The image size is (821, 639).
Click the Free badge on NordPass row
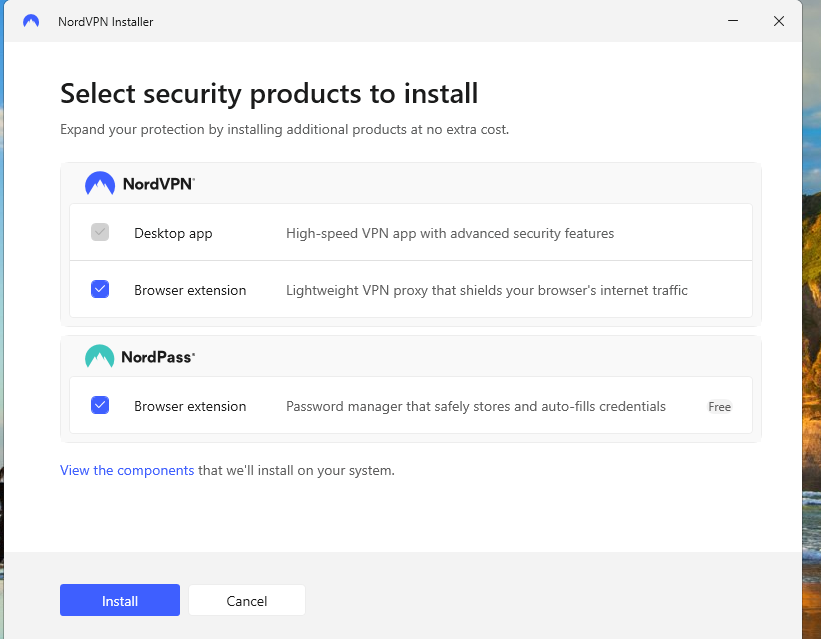point(719,407)
